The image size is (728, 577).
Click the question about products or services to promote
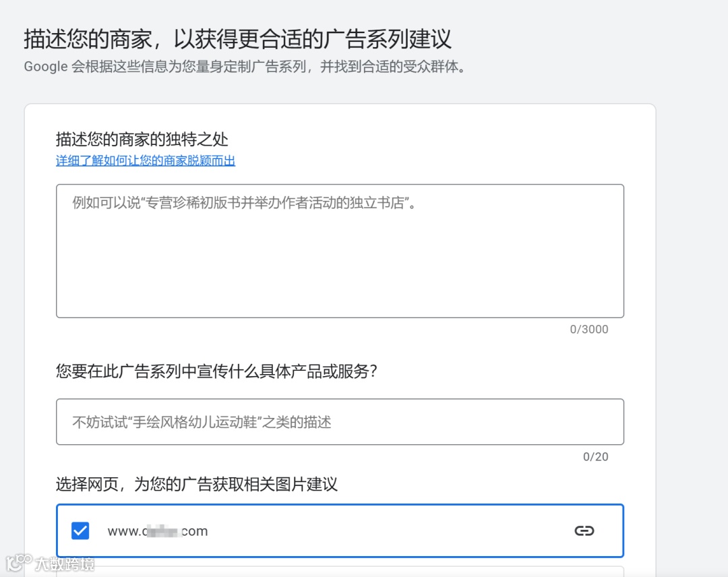(x=216, y=371)
